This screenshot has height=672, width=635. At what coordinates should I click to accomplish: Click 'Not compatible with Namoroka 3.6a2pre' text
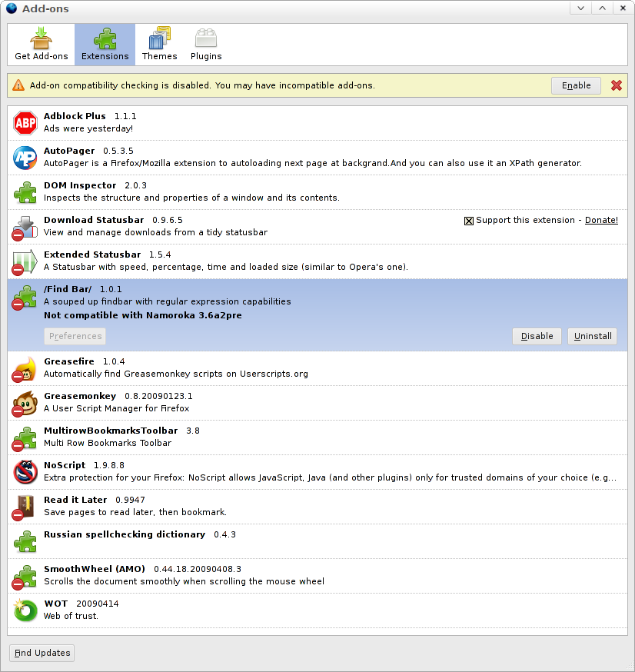tap(143, 315)
